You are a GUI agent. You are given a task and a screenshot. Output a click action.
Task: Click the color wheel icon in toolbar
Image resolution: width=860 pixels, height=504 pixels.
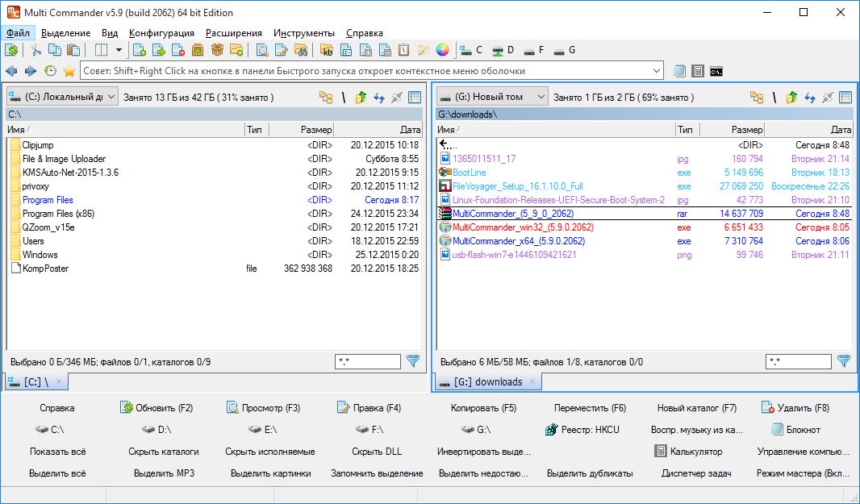coord(442,50)
